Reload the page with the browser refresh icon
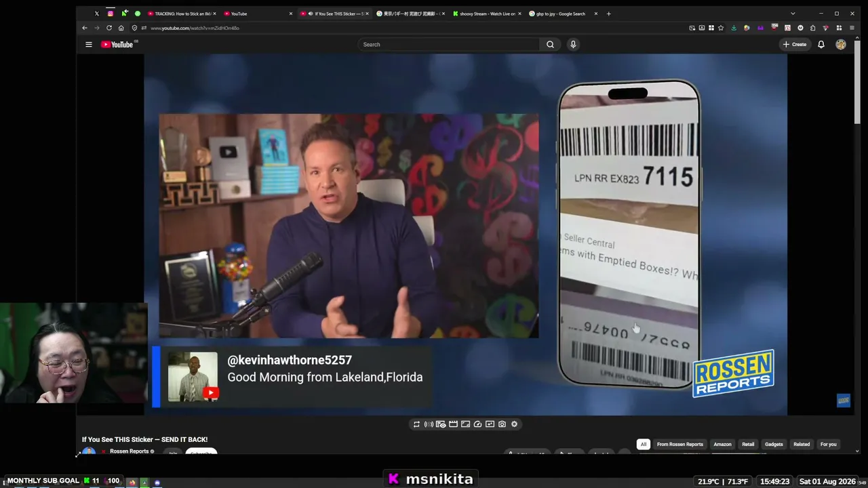The image size is (868, 488). click(108, 28)
